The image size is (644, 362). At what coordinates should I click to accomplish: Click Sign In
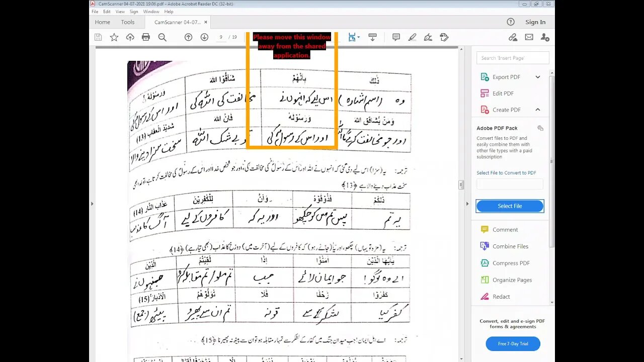(535, 22)
